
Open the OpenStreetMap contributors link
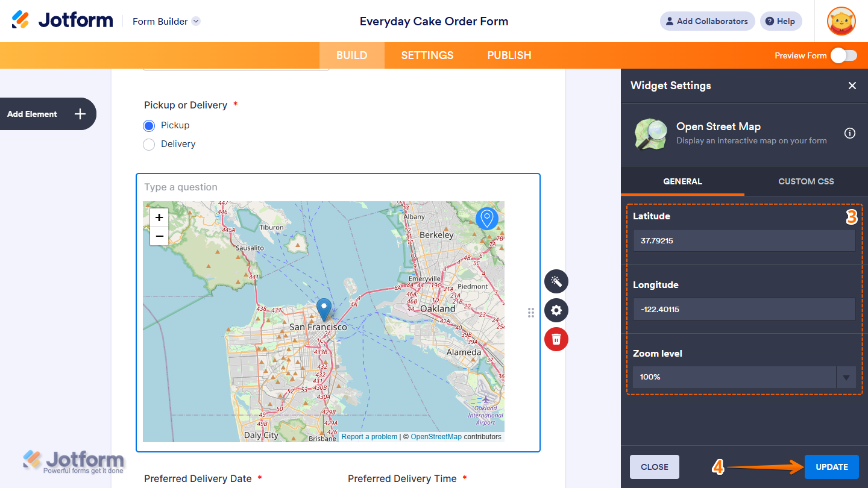pos(436,436)
